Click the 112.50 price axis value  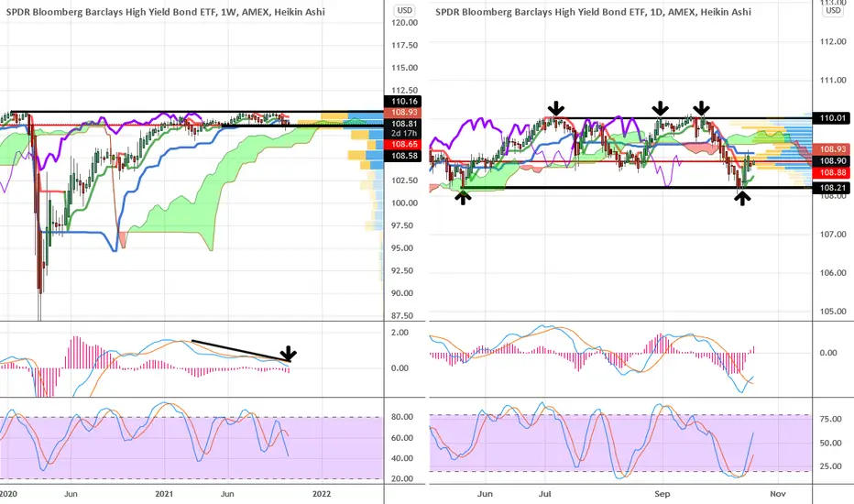[x=405, y=91]
